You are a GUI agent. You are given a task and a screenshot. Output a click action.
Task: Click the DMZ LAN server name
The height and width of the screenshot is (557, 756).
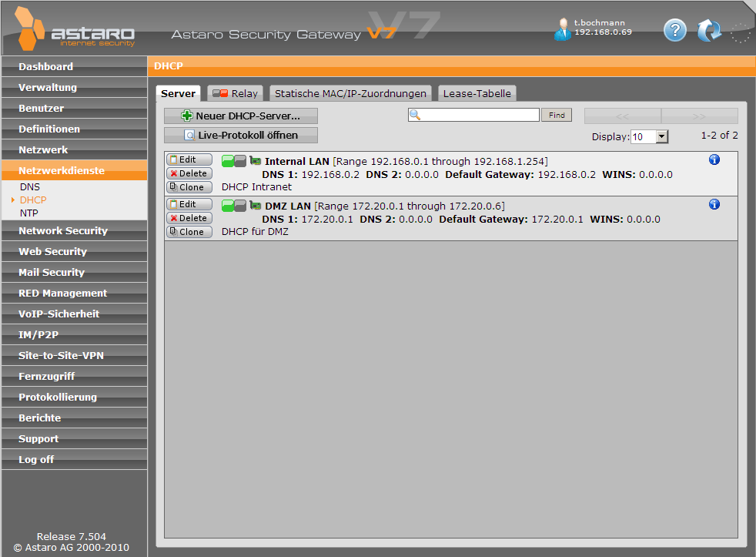(288, 206)
